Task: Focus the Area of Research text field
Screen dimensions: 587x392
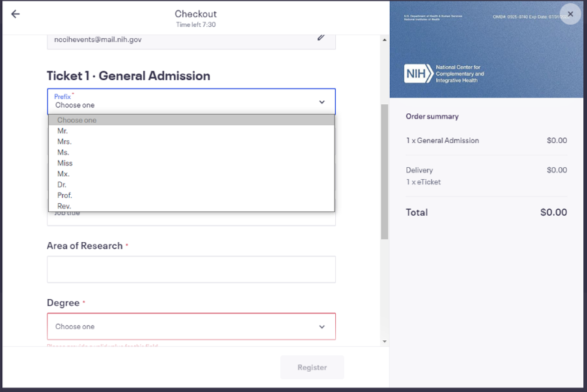Action: pyautogui.click(x=191, y=270)
